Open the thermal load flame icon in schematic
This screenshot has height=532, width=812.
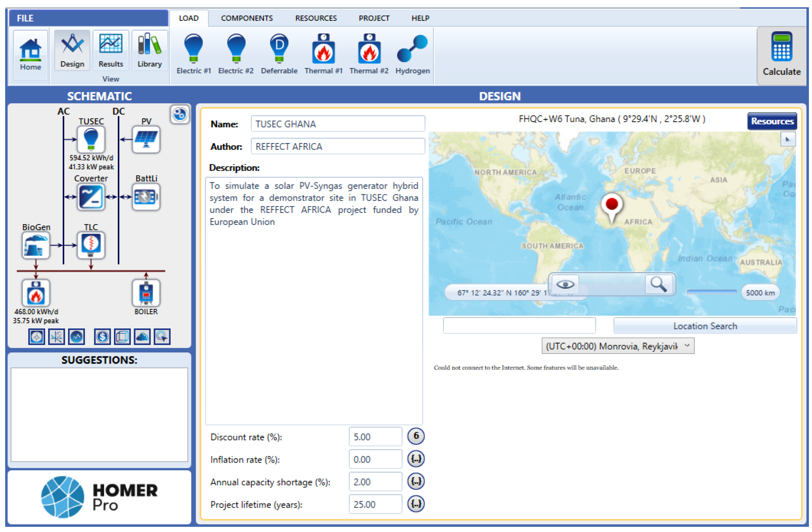36,293
